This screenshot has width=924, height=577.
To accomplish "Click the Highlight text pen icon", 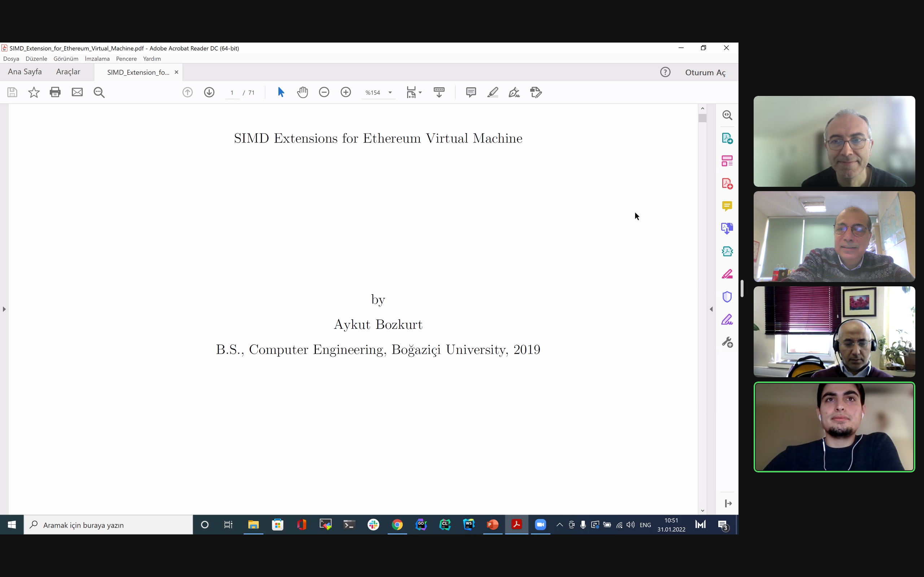I will [x=493, y=92].
